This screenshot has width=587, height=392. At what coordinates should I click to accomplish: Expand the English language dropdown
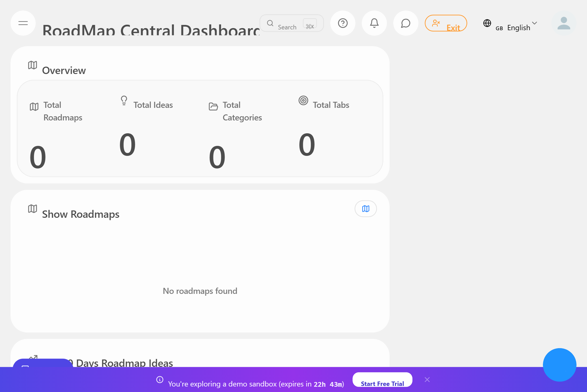(x=535, y=24)
